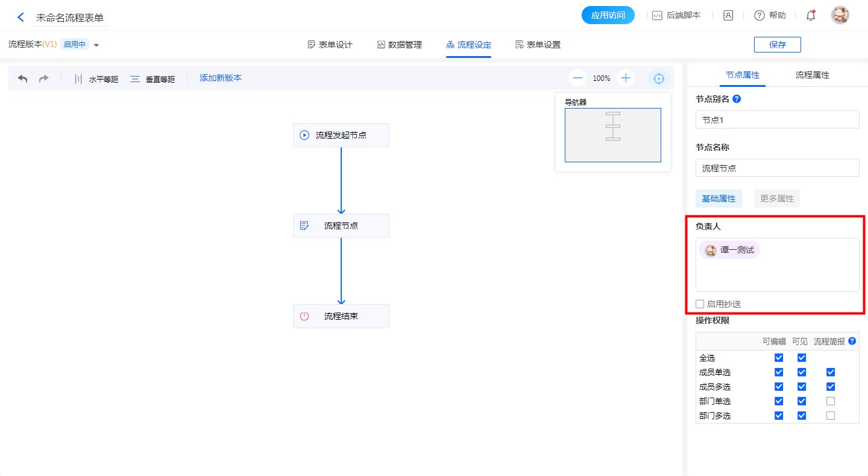The height and width of the screenshot is (476, 868).
Task: Expand the flow version dropdown arrow
Action: coord(96,45)
